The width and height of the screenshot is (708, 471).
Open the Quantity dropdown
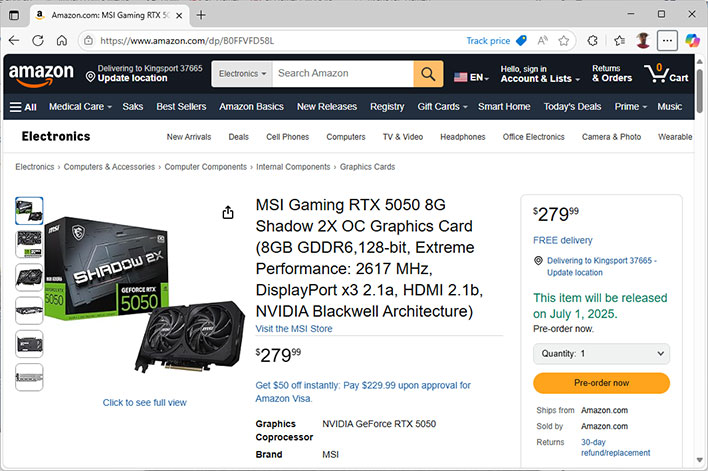[x=601, y=354]
